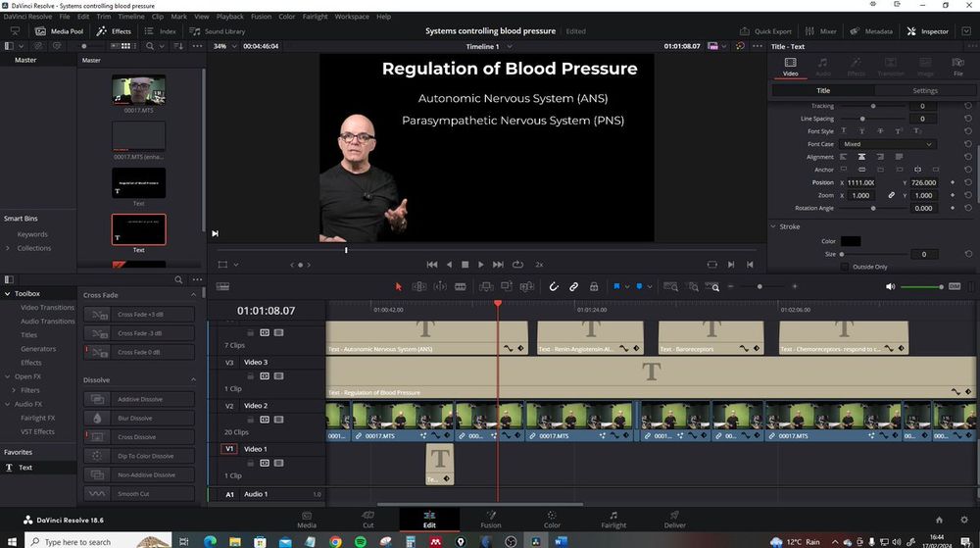The width and height of the screenshot is (980, 548).
Task: Open the Fusion page
Action: (491, 519)
